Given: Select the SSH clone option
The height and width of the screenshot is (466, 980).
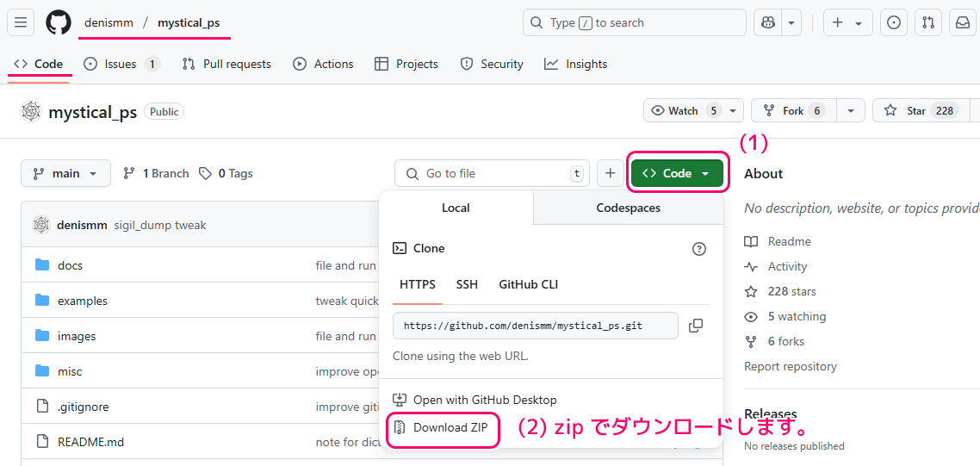Looking at the screenshot, I should click(467, 284).
